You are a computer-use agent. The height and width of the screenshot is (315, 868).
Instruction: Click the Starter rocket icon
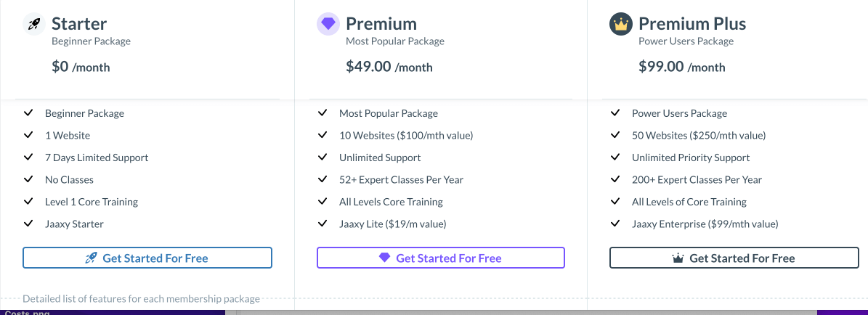coord(33,25)
